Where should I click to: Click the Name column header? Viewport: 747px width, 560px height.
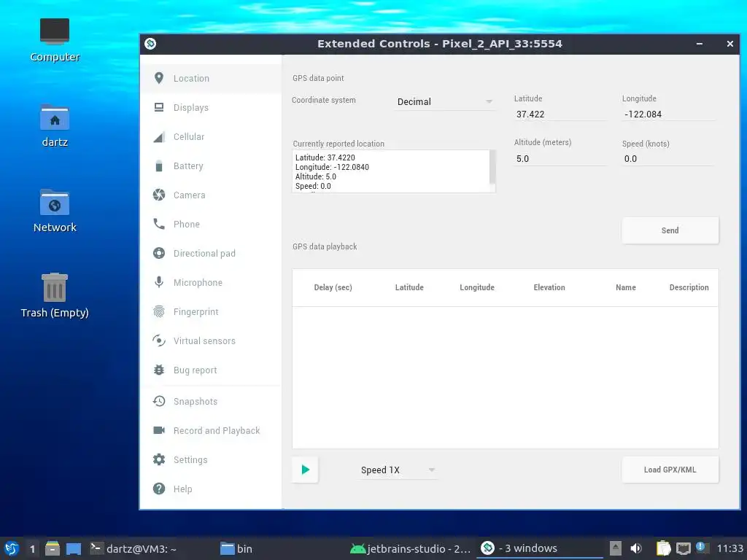pyautogui.click(x=625, y=287)
